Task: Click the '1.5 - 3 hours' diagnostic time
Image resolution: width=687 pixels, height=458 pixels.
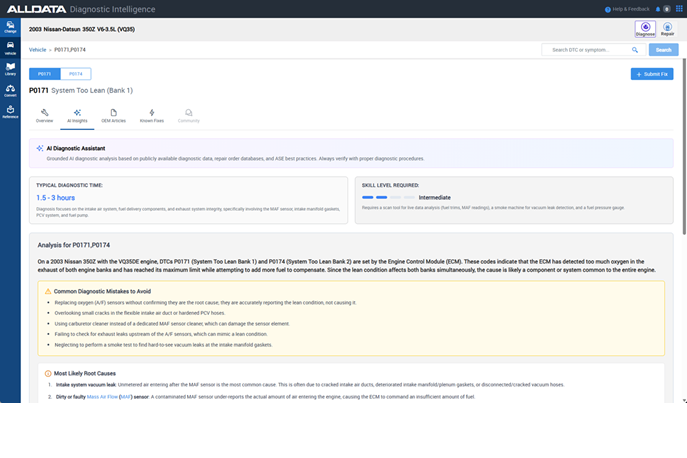Action: 56,198
